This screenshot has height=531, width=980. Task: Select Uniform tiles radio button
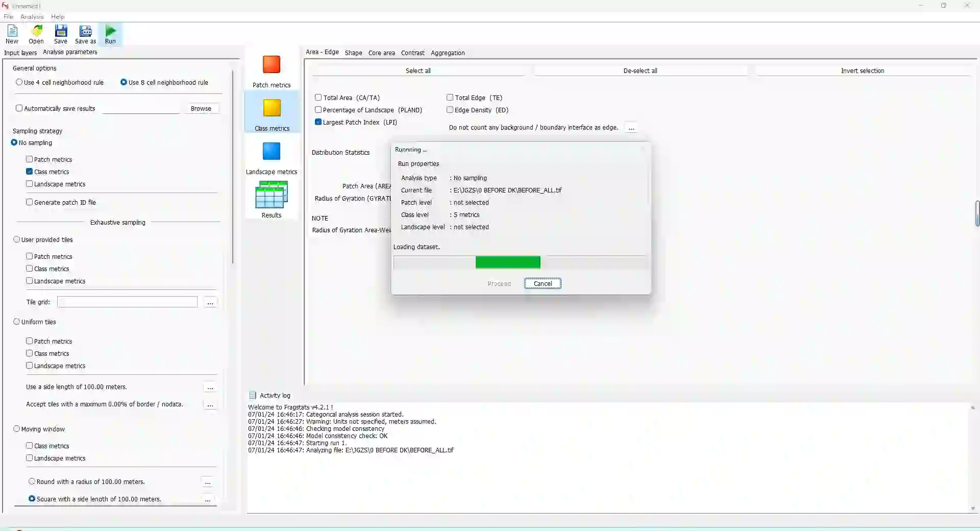(17, 322)
